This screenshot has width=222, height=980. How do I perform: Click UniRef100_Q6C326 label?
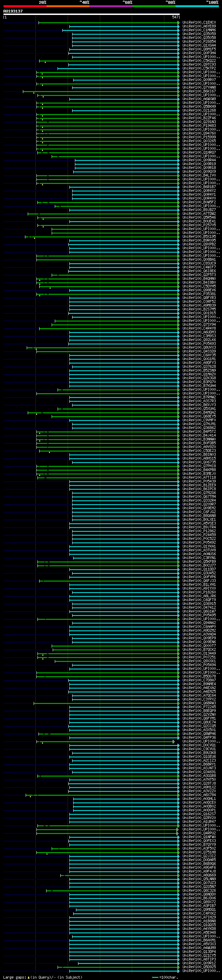tap(199, 890)
